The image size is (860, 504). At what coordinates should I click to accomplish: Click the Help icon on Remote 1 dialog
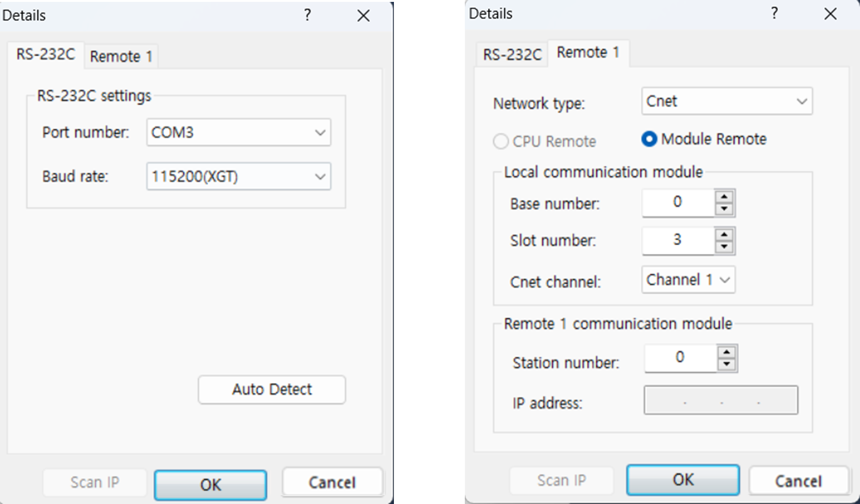774,13
